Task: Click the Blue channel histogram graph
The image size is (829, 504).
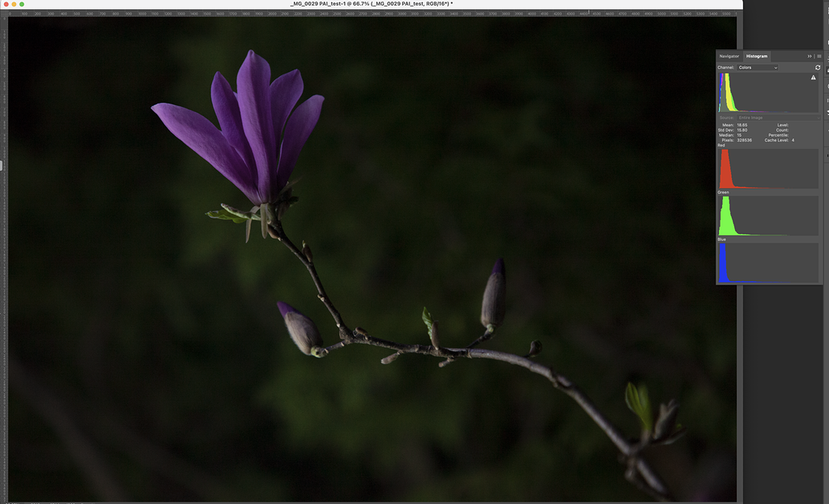Action: click(766, 262)
